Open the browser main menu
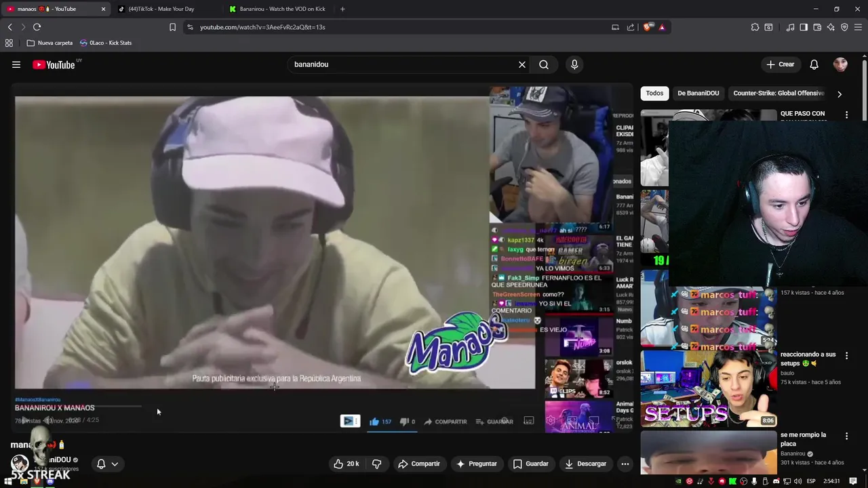The width and height of the screenshot is (868, 488). tap(858, 27)
